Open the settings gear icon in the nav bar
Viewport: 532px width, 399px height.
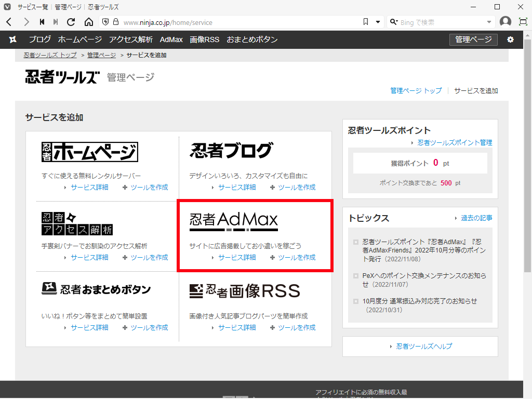coord(510,39)
